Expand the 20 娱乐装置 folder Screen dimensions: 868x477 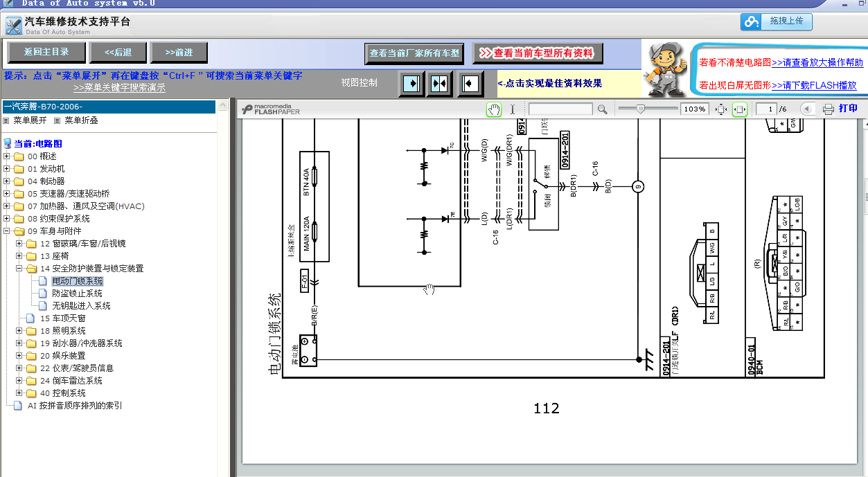(19, 356)
